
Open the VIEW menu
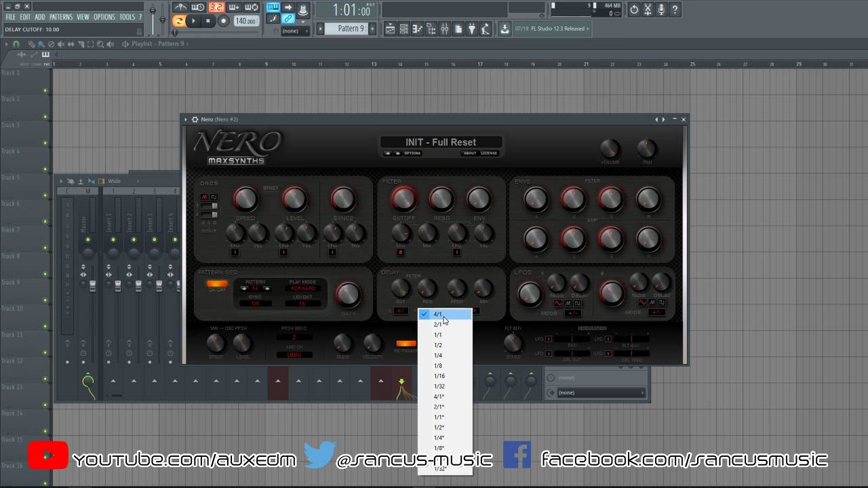[x=83, y=17]
